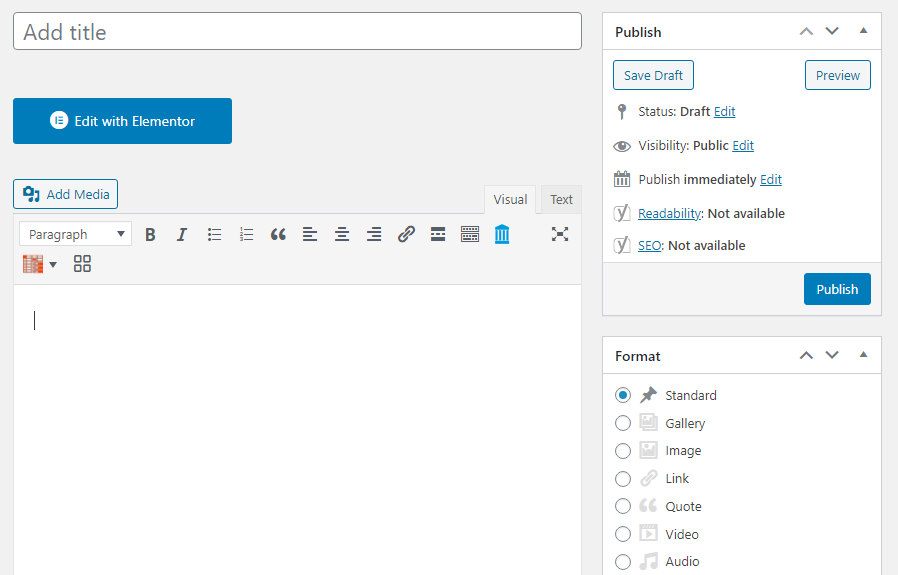This screenshot has height=575, width=898.
Task: Apply italic formatting
Action: coord(182,234)
